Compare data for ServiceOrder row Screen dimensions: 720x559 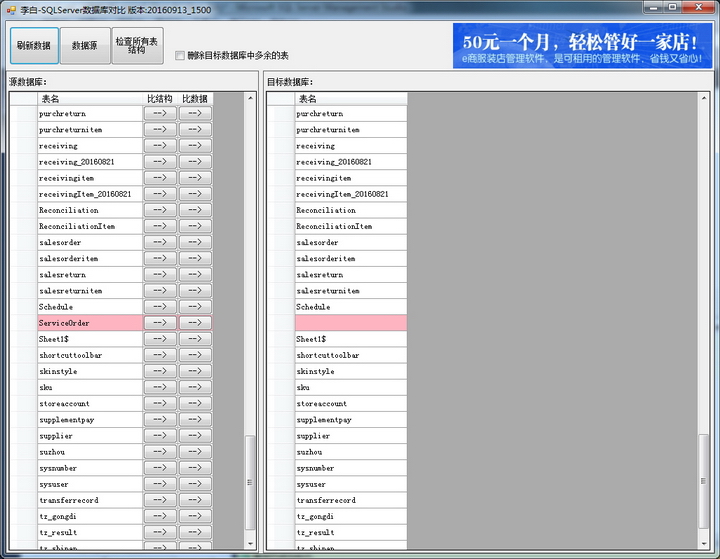(195, 323)
